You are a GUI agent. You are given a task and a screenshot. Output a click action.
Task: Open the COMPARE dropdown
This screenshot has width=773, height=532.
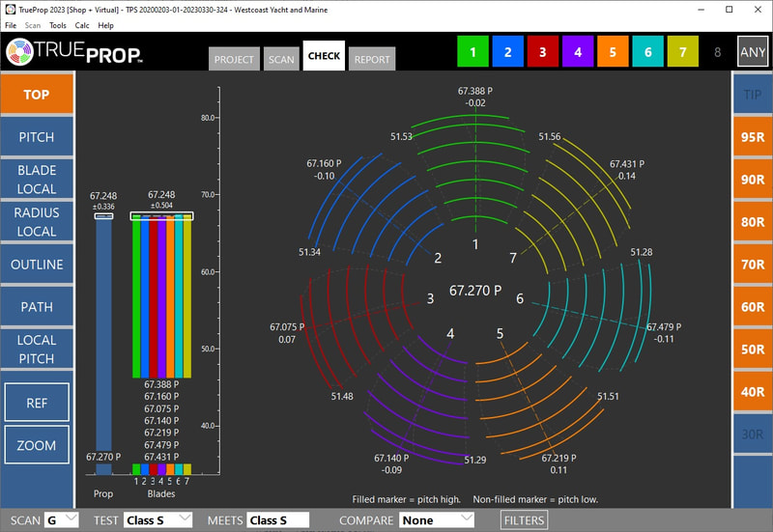[x=437, y=520]
